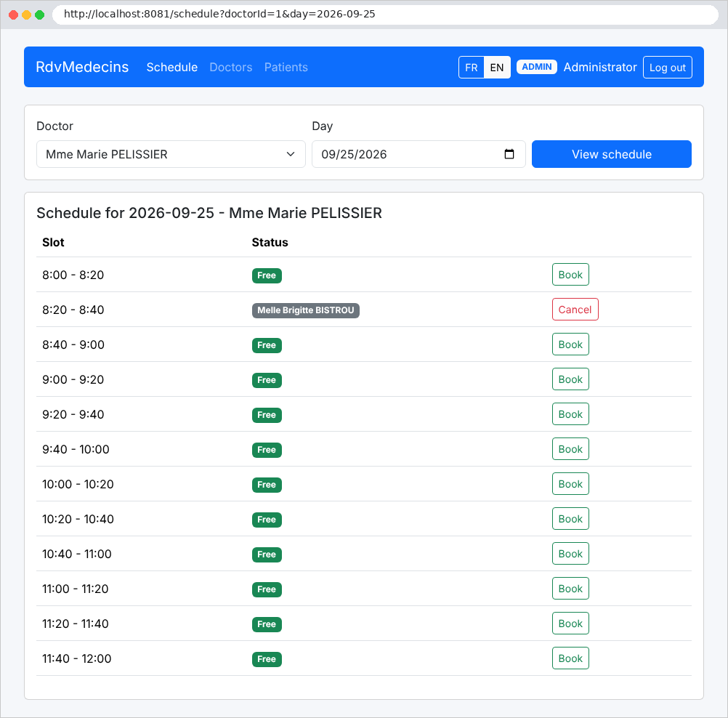Screen dimensions: 728x718
Task: Book the 9:20 - 9:40 slot
Action: (570, 414)
